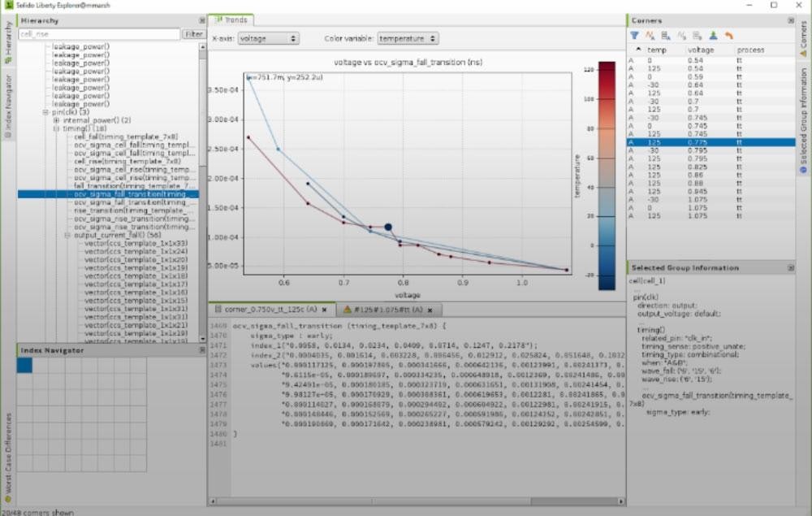Click the orange undo arrow in Corners toolbar

[728, 36]
